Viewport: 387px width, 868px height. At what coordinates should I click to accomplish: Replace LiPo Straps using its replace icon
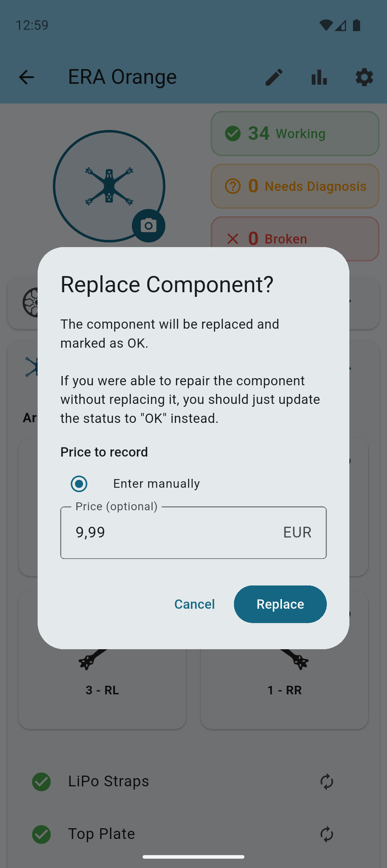(326, 782)
